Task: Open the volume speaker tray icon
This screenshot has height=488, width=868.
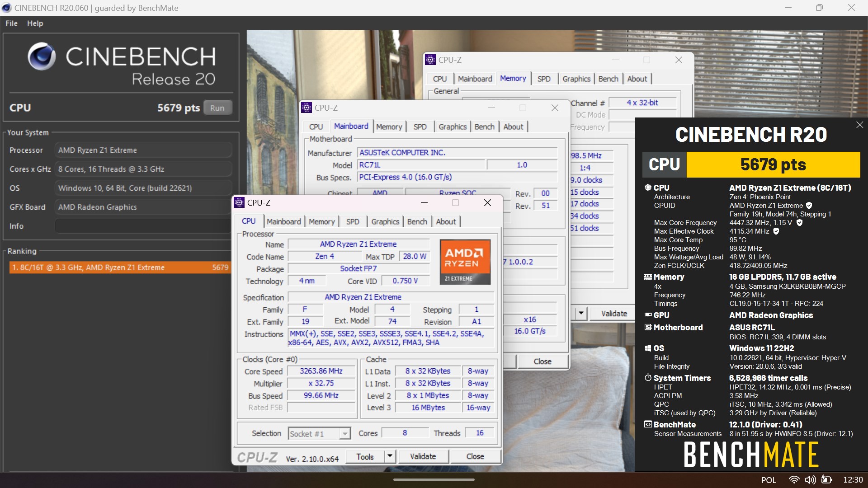Action: 811,480
